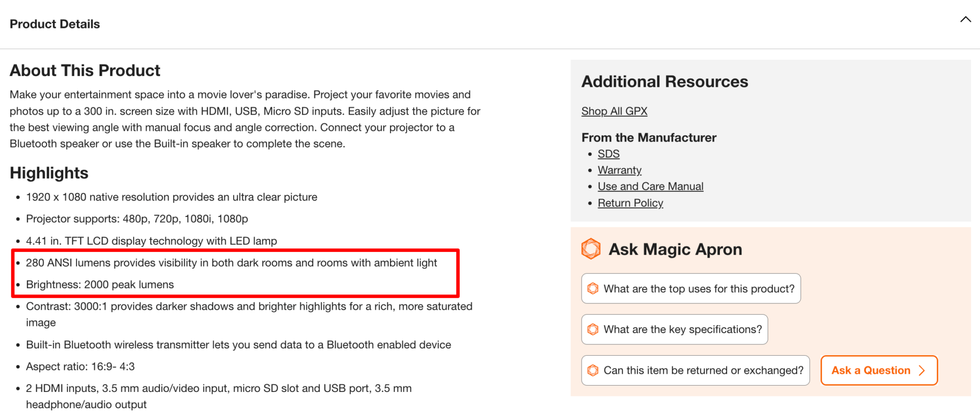The width and height of the screenshot is (980, 415).
Task: Open the Shop All GPX link
Action: 614,111
